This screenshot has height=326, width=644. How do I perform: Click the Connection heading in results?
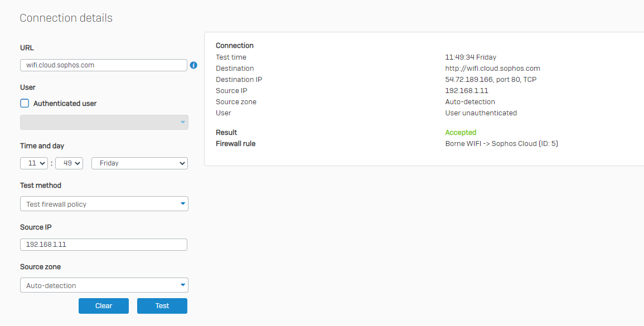point(235,46)
